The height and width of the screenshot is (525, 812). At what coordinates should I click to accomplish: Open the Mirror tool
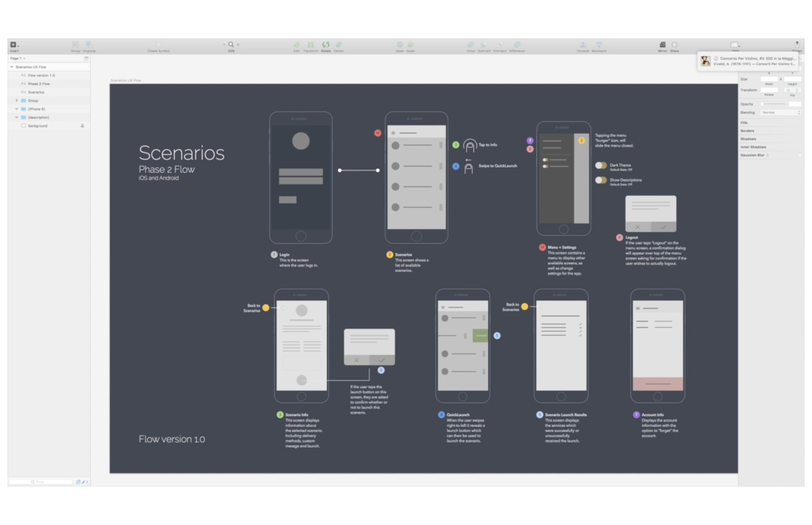[x=662, y=45]
